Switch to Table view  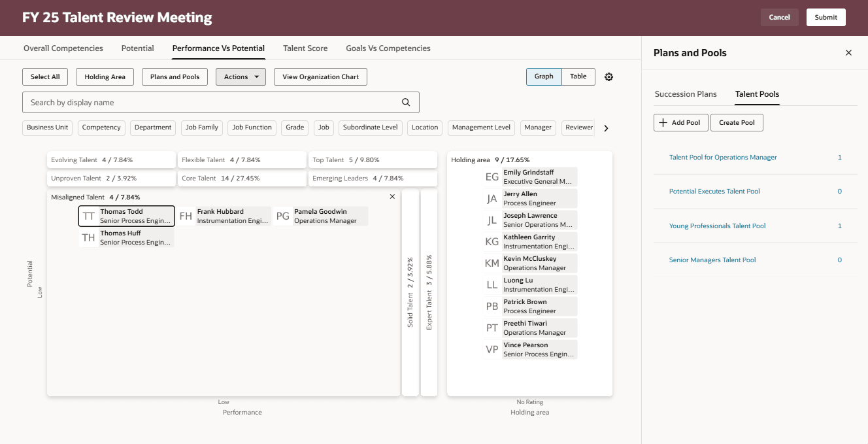point(578,77)
